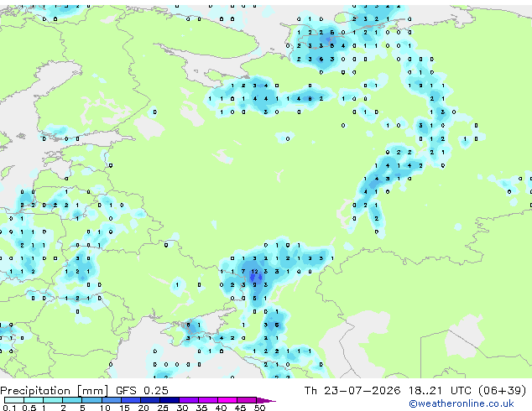Click the 12 mm precipitation value on map
The height and width of the screenshot is (411, 532).
click(x=254, y=272)
